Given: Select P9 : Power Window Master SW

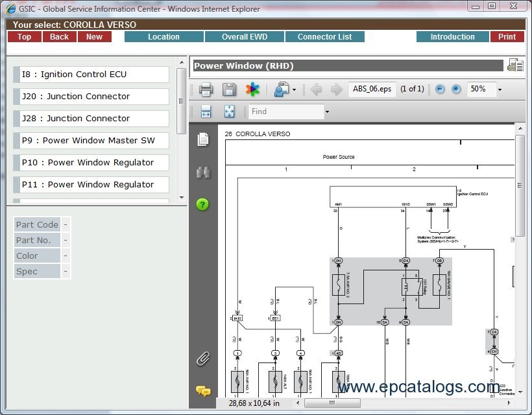Looking at the screenshot, I should (91, 140).
